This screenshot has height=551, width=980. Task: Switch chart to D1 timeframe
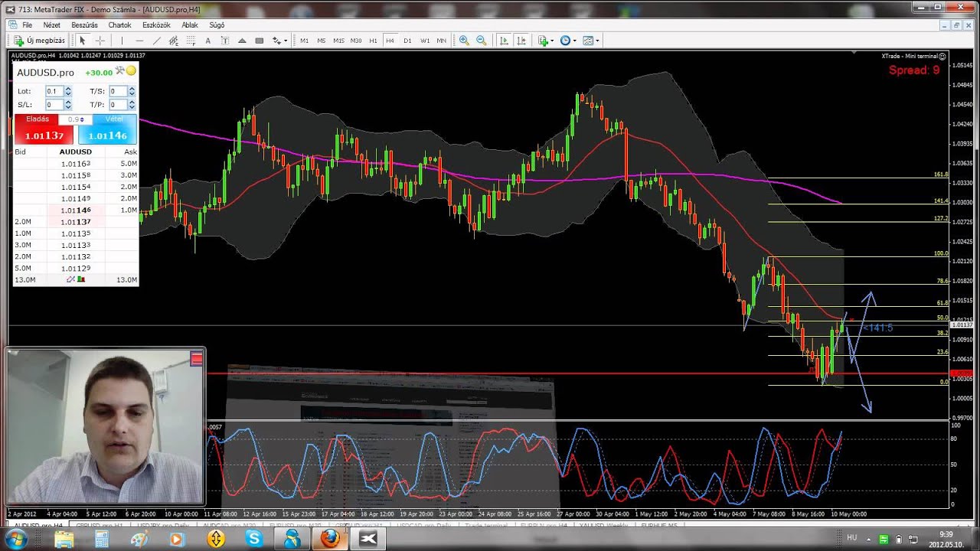[407, 41]
